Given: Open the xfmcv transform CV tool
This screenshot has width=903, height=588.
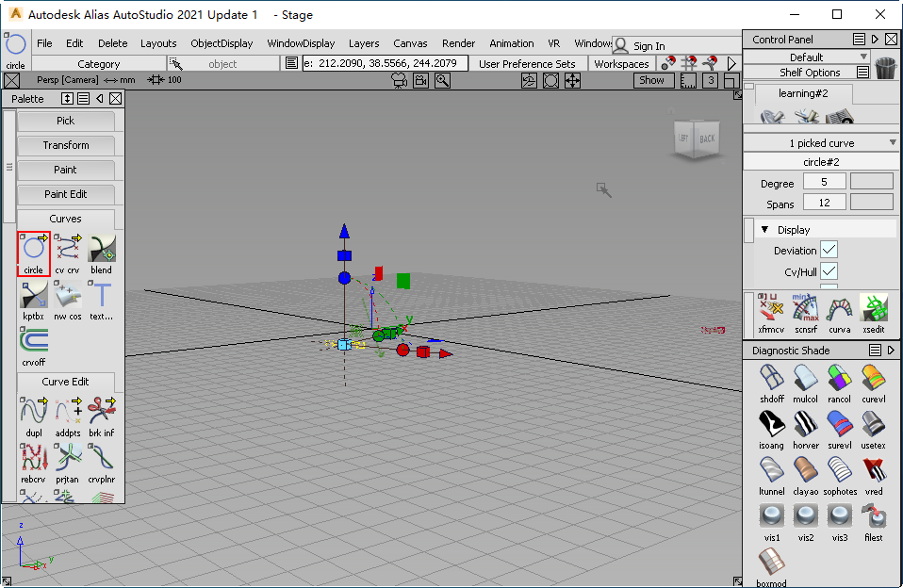Looking at the screenshot, I should (771, 314).
